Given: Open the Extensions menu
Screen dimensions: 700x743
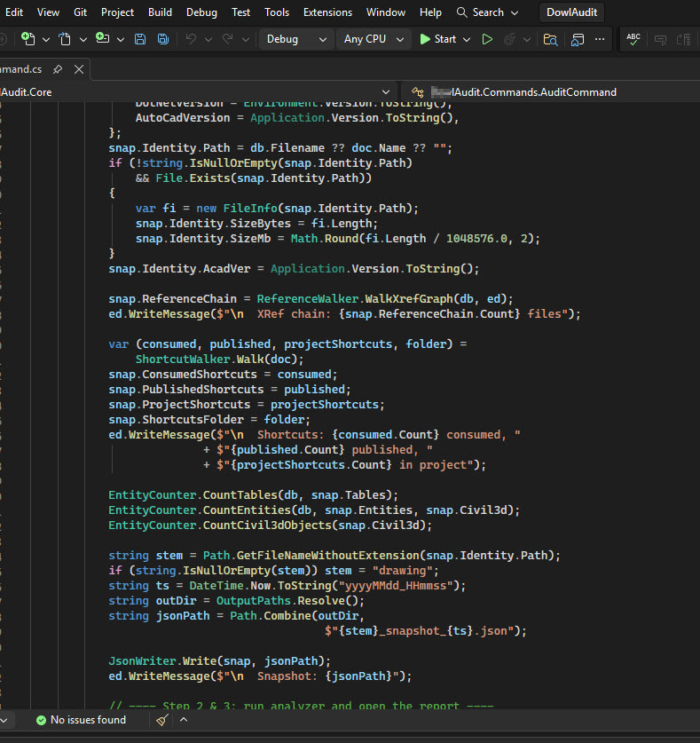Looking at the screenshot, I should coord(327,12).
